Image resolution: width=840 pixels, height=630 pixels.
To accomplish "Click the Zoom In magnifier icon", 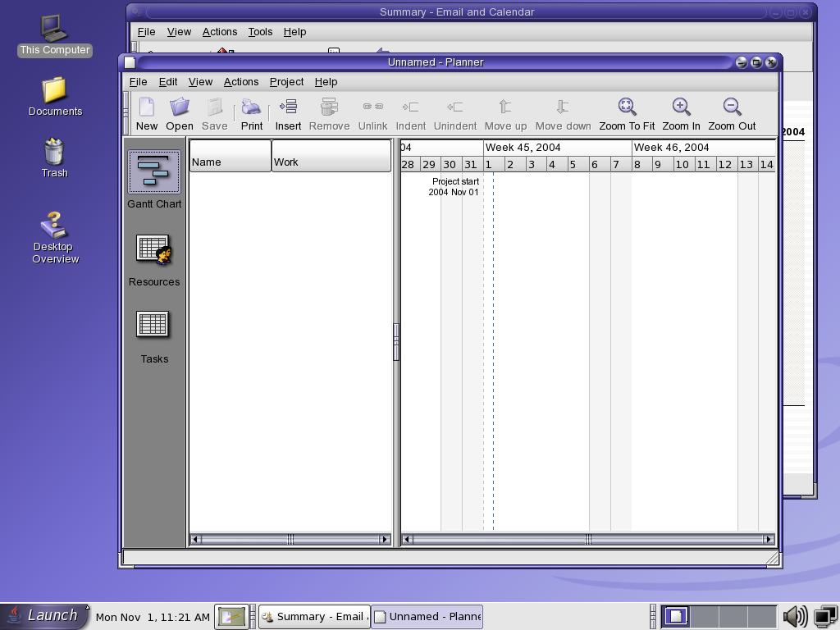I will point(681,107).
